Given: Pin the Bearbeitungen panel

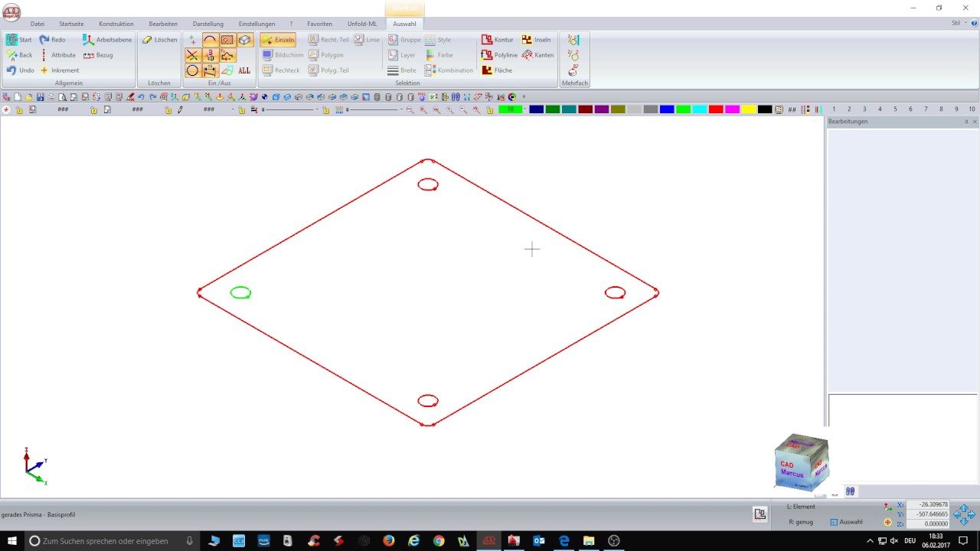Looking at the screenshot, I should 965,122.
